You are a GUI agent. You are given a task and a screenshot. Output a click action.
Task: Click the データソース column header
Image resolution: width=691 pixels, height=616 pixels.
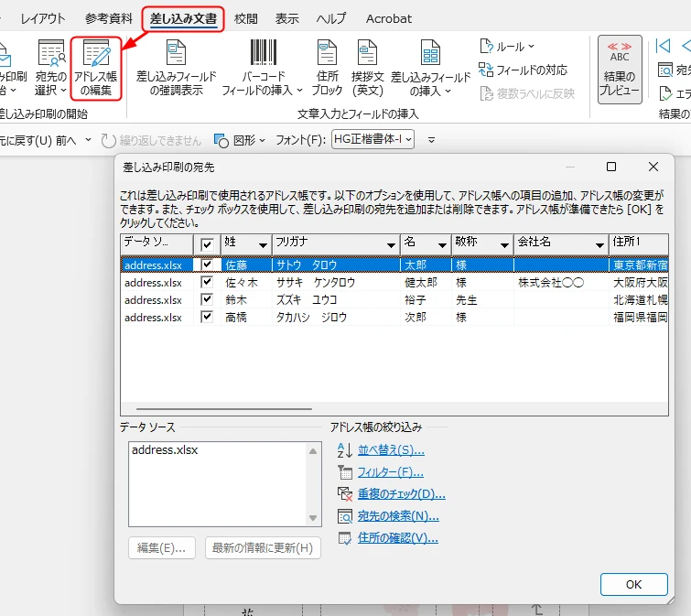coord(157,244)
